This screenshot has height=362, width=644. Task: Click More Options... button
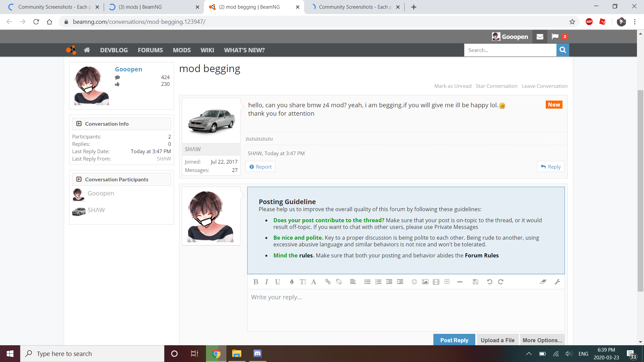coord(542,340)
